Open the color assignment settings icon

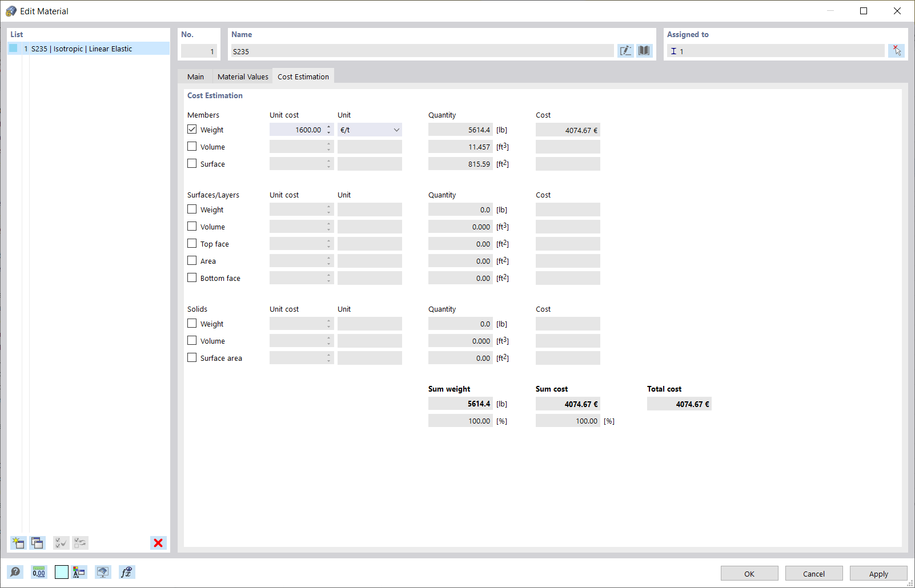pos(79,572)
